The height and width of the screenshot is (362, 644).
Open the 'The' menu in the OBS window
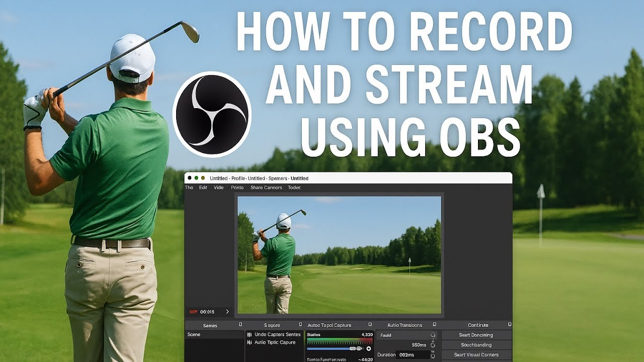[x=189, y=188]
